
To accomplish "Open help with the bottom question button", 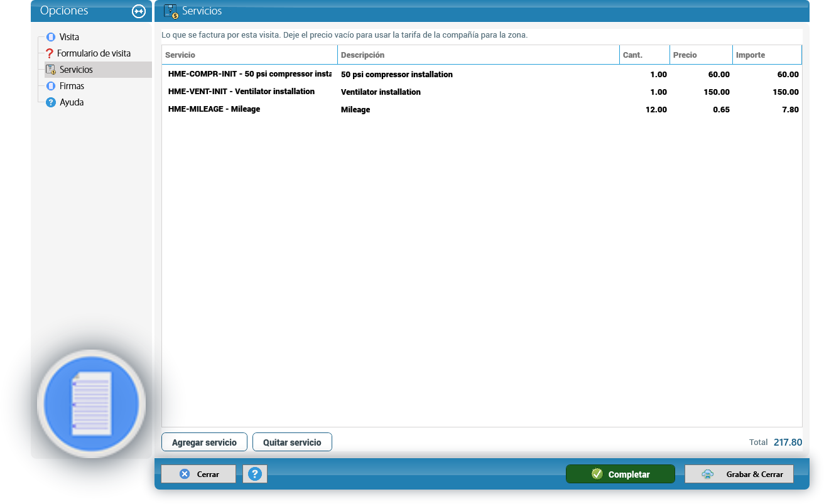I will tap(255, 475).
